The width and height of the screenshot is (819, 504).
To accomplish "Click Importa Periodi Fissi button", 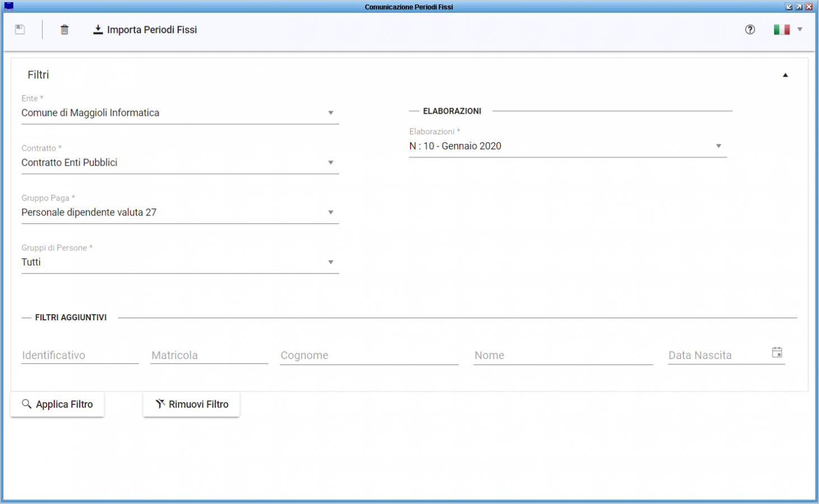I will (x=145, y=30).
